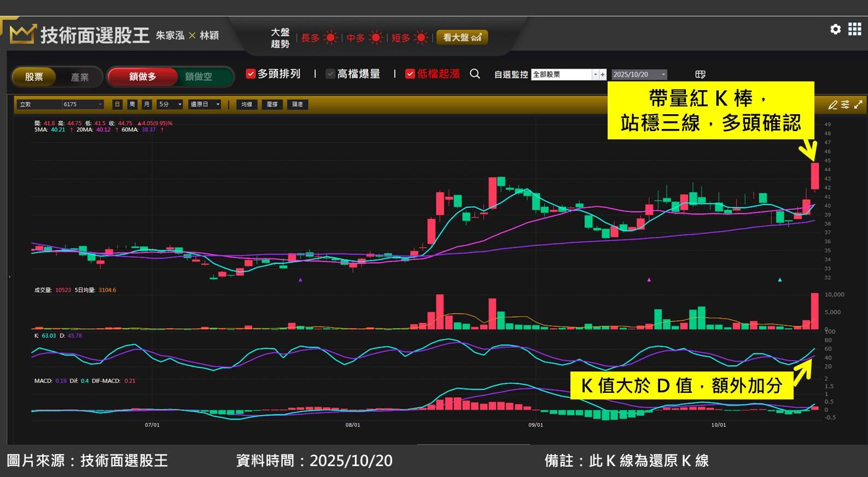Click the 5日均量 value 3104.6
This screenshot has width=868, height=477.
(x=107, y=290)
